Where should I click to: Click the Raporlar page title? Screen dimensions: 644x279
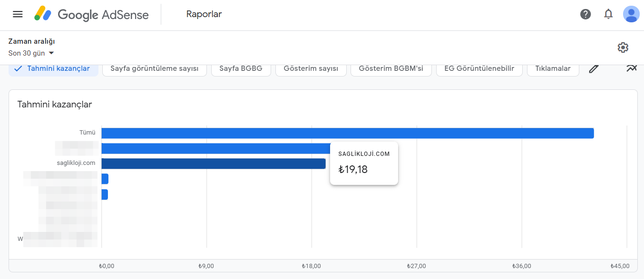click(x=204, y=14)
